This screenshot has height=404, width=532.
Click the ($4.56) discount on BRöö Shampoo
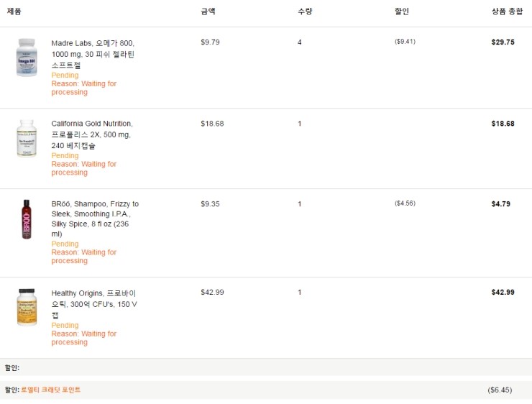coord(405,203)
